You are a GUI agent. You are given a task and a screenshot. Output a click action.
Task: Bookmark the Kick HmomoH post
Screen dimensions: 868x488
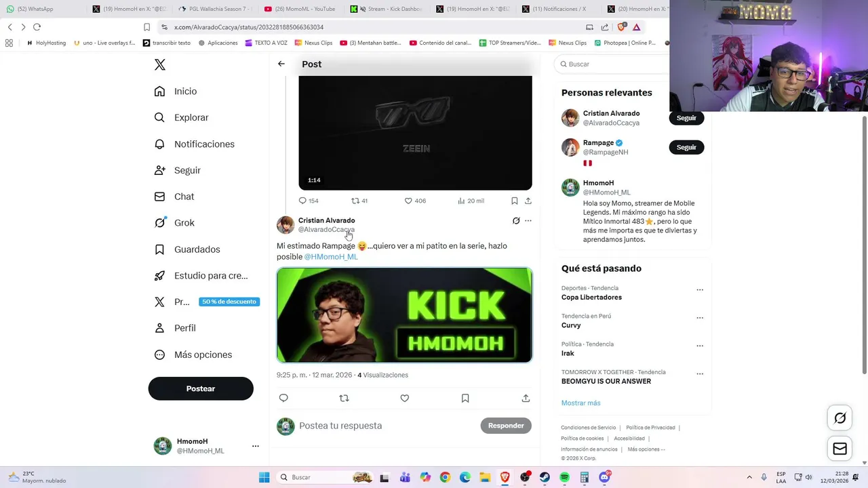tap(465, 398)
